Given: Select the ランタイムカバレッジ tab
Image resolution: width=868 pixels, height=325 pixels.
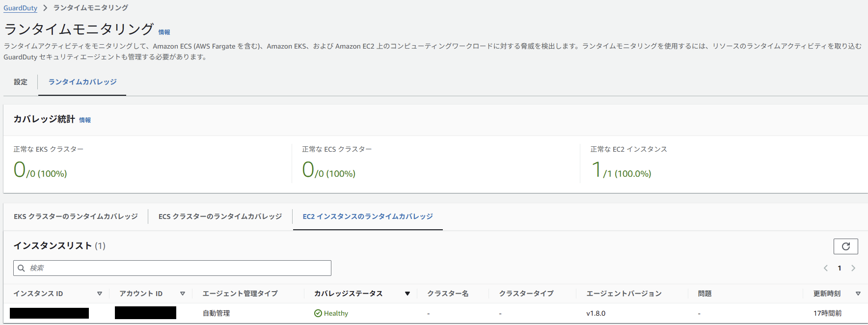Looking at the screenshot, I should (x=82, y=82).
